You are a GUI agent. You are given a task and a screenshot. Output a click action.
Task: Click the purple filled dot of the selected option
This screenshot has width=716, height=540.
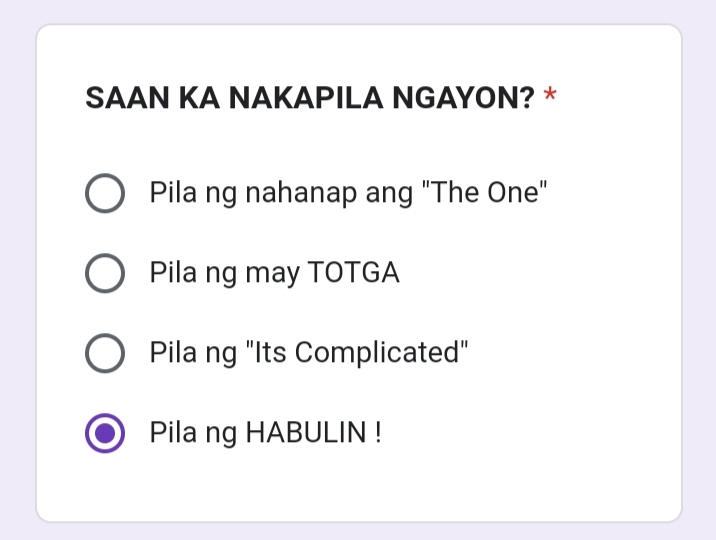tap(105, 433)
